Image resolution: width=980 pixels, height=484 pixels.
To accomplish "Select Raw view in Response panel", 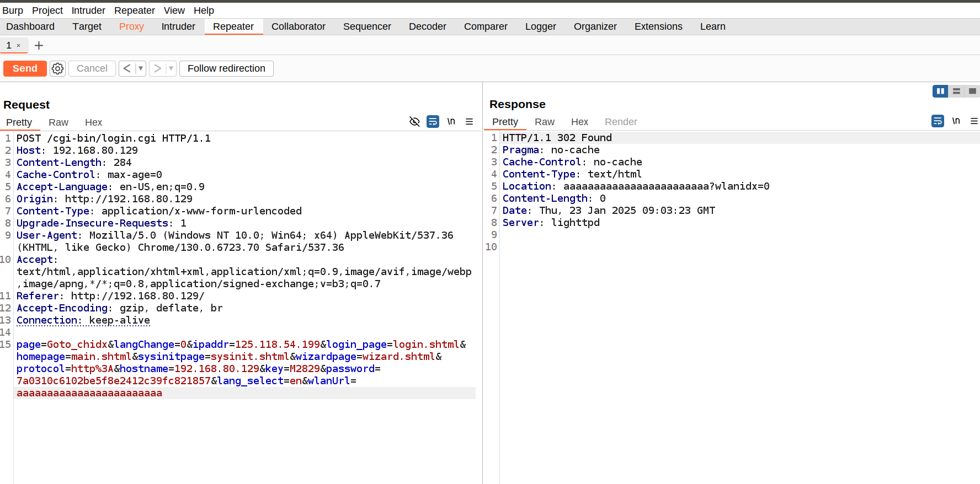I will [545, 122].
